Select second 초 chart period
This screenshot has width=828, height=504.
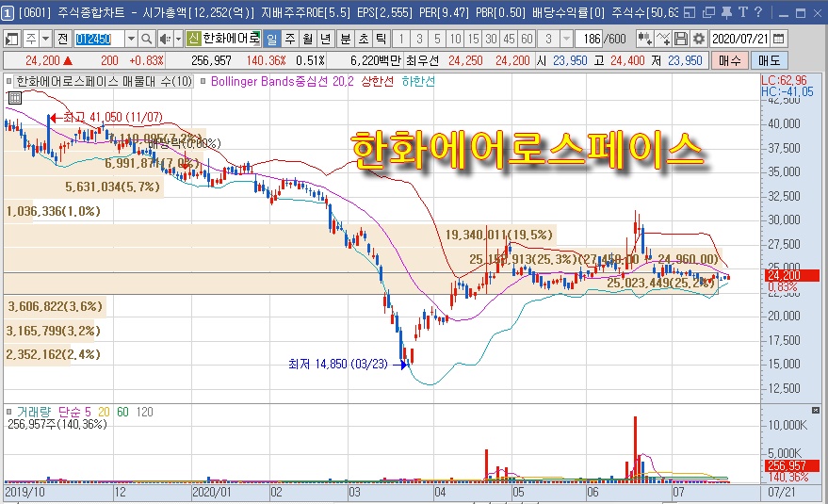[364, 39]
